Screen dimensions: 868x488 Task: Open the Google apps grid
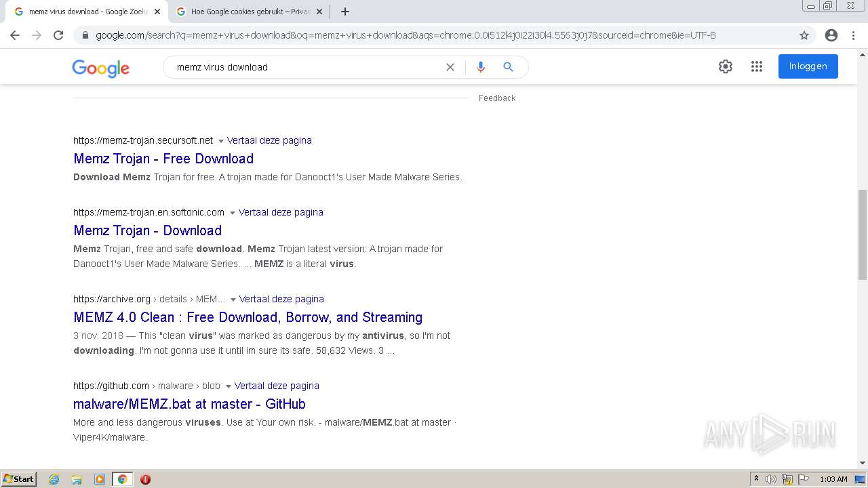(x=757, y=66)
